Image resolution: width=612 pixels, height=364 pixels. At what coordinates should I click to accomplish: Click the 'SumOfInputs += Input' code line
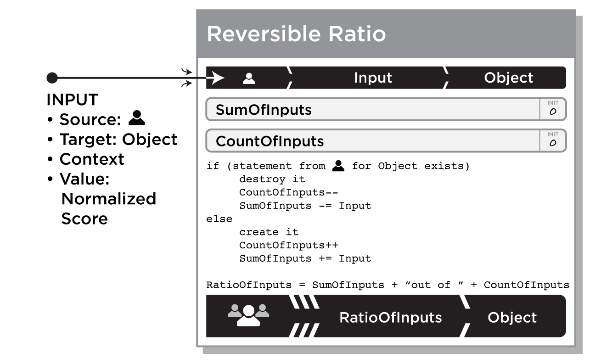coord(305,258)
